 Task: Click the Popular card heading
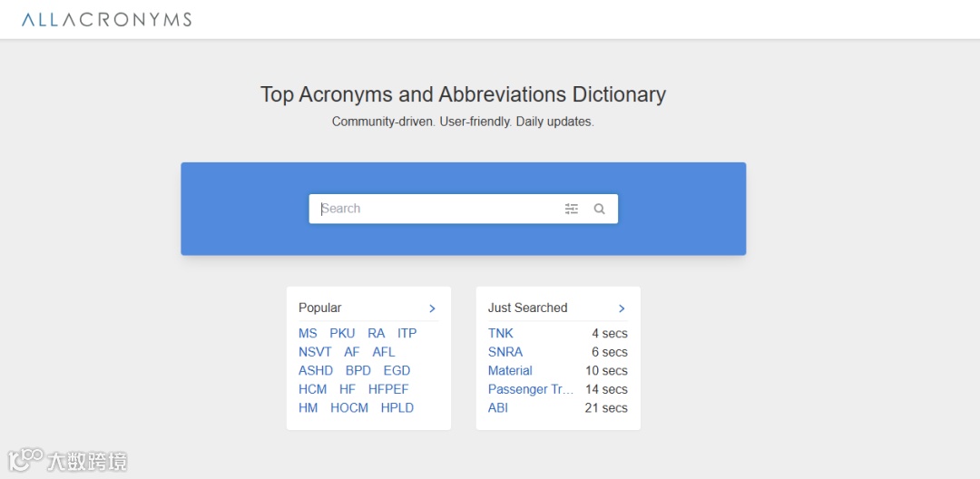click(320, 308)
